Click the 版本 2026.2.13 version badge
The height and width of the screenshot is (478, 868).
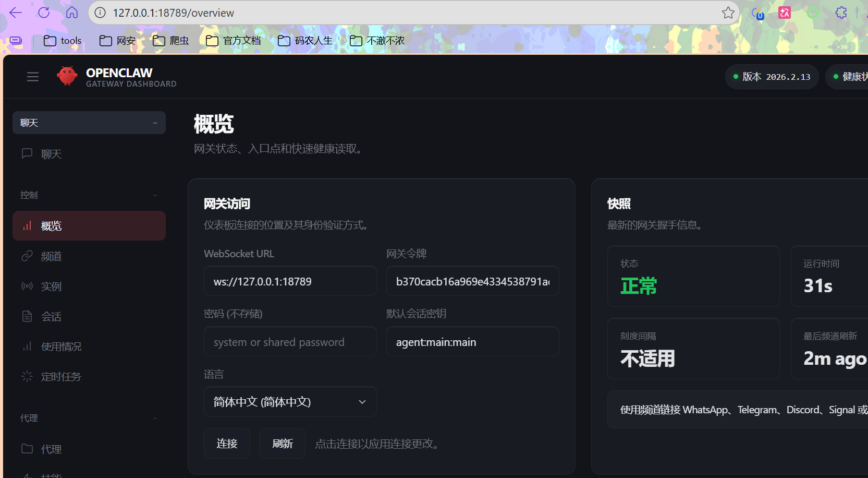[x=772, y=77]
